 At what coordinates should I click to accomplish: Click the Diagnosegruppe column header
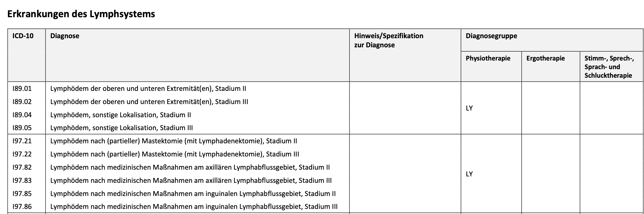point(491,36)
